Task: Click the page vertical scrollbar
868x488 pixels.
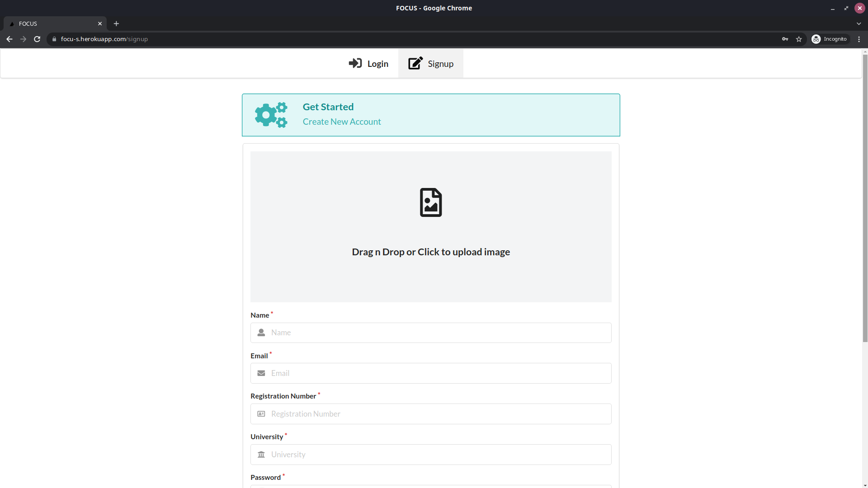Action: (865, 199)
